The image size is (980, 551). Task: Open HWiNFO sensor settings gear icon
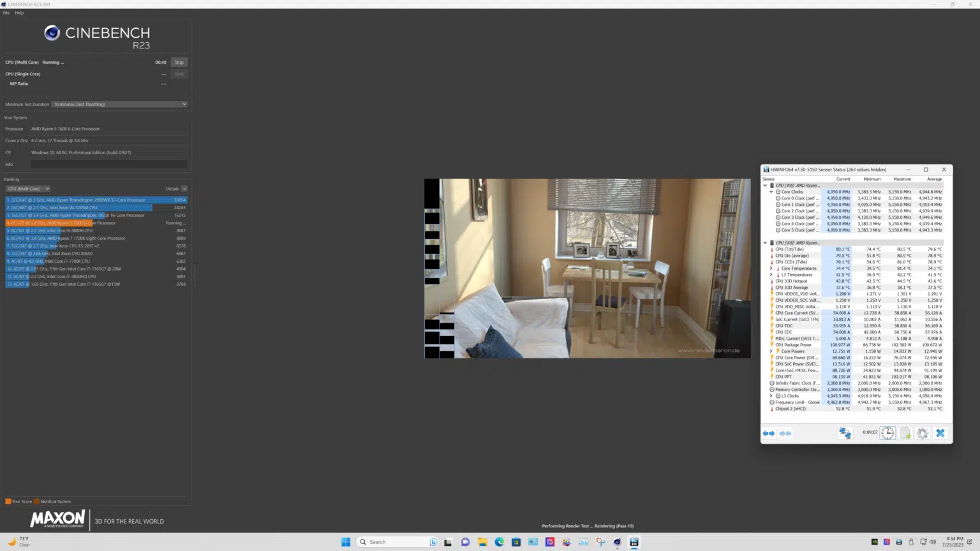tap(923, 433)
